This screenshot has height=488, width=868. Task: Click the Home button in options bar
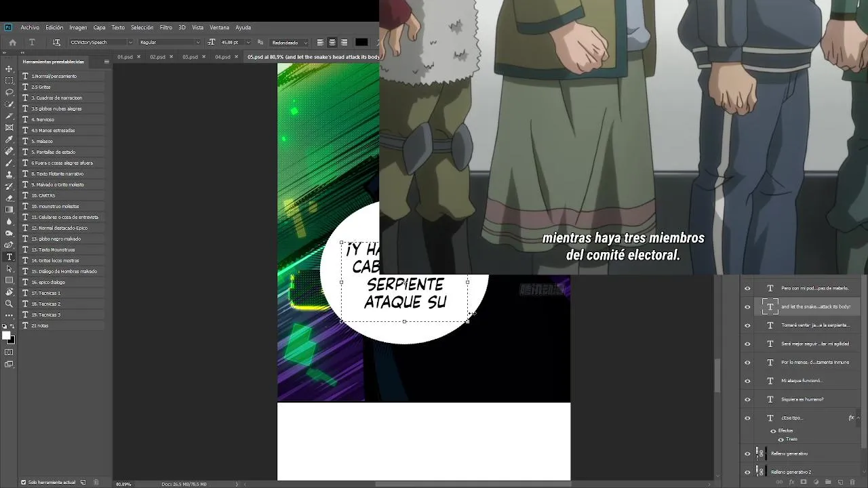(12, 42)
